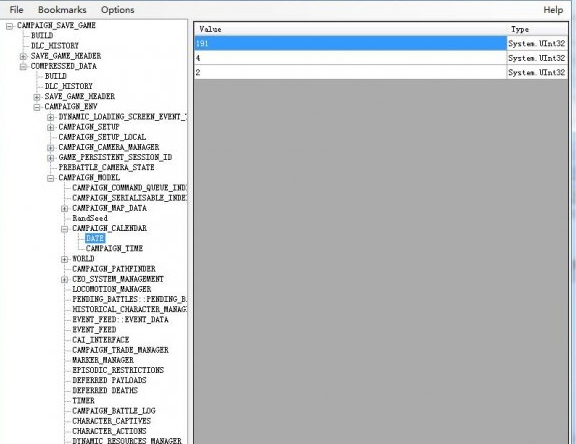This screenshot has height=444, width=576.
Task: Open the Options menu
Action: tap(118, 10)
